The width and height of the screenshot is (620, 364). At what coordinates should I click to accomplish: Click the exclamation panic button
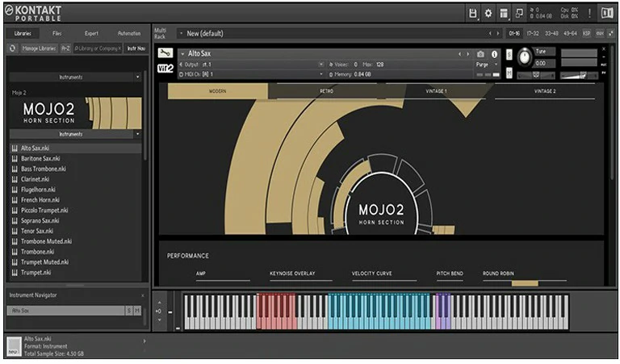click(589, 13)
